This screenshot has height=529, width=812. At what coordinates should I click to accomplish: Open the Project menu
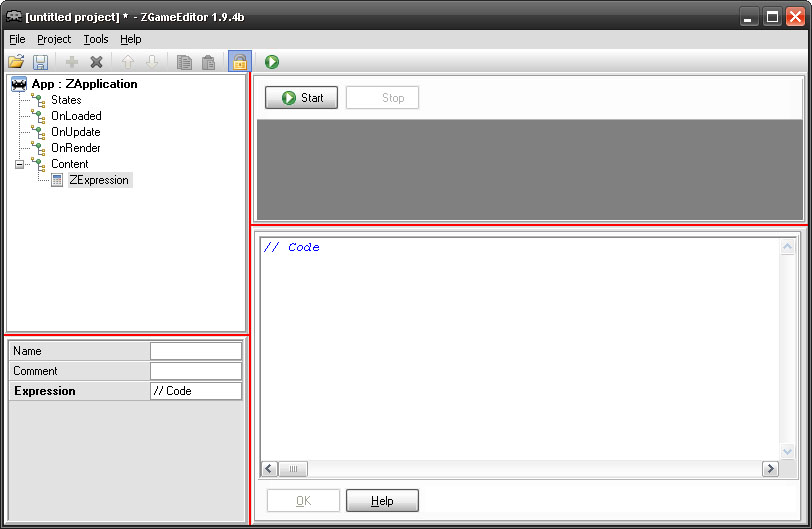click(54, 39)
